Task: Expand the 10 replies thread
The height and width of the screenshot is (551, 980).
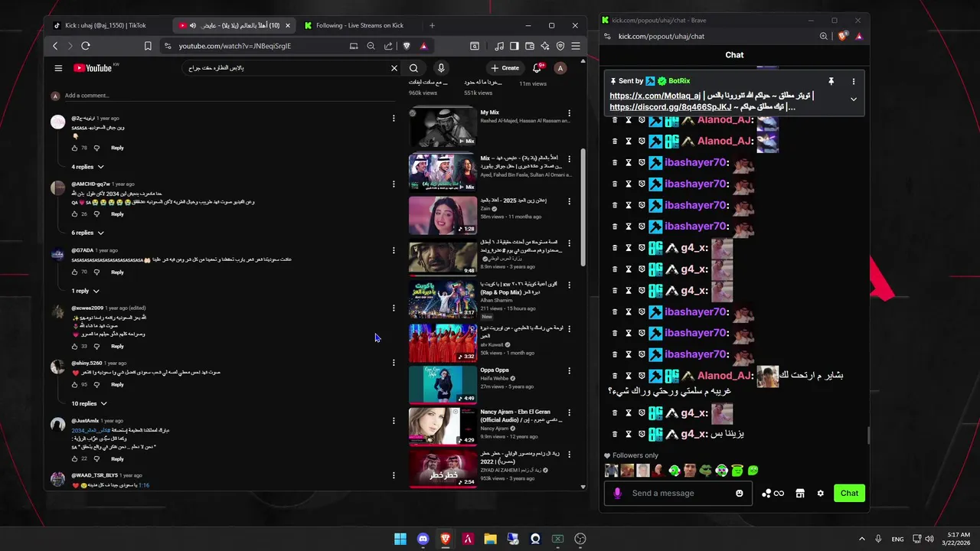Action: (x=89, y=403)
